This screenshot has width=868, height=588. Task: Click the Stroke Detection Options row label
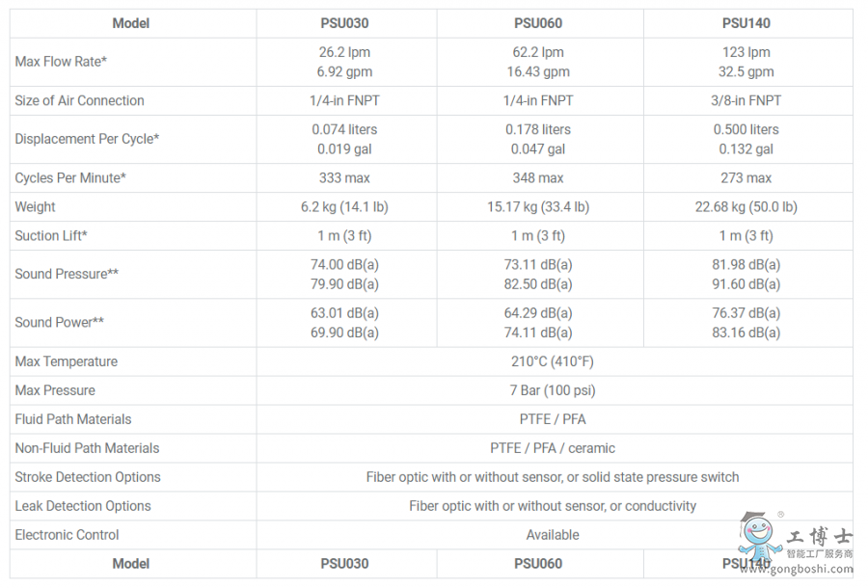[88, 477]
